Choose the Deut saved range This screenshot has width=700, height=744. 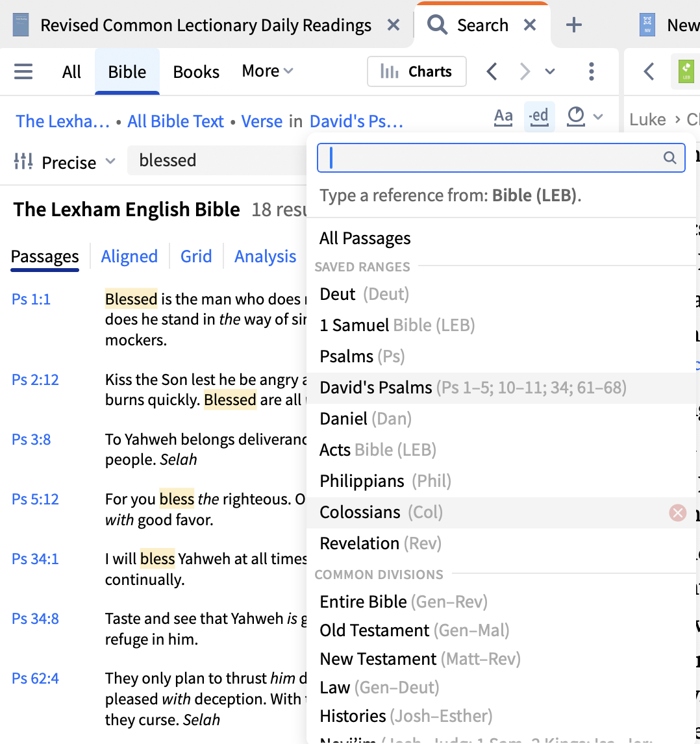coord(501,294)
